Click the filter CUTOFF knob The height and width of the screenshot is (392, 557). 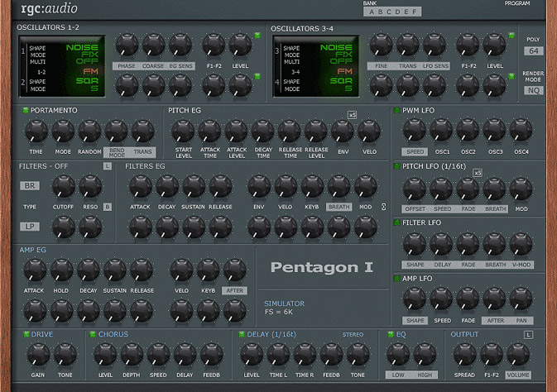pyautogui.click(x=64, y=185)
